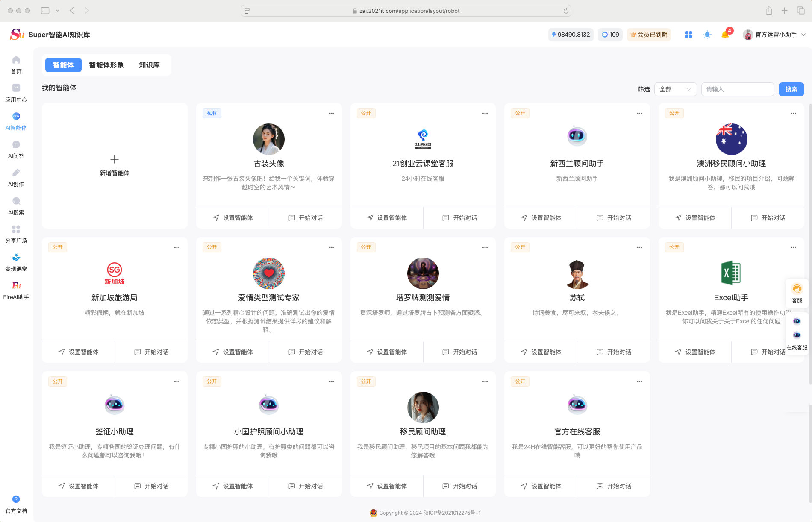812x522 pixels.
Task: Click the page vertical scrollbar
Action: coord(810,243)
